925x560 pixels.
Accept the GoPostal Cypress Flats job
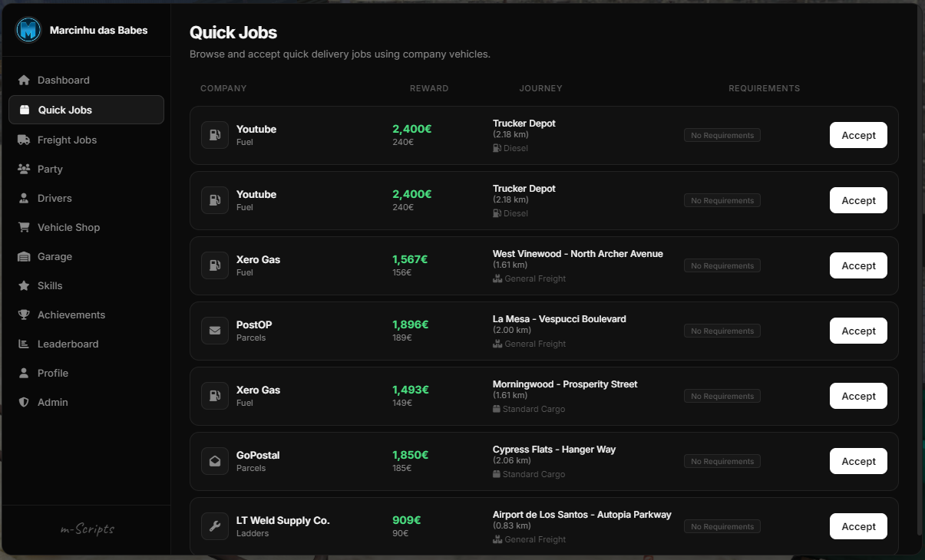coord(858,461)
